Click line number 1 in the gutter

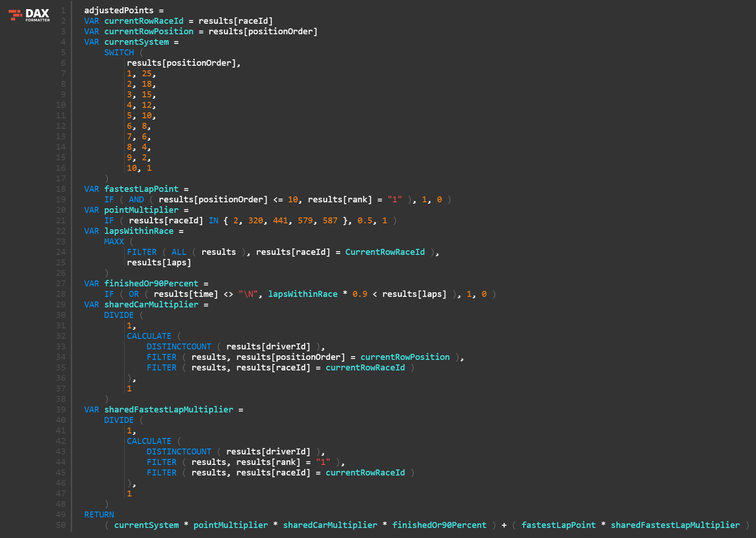(x=63, y=11)
